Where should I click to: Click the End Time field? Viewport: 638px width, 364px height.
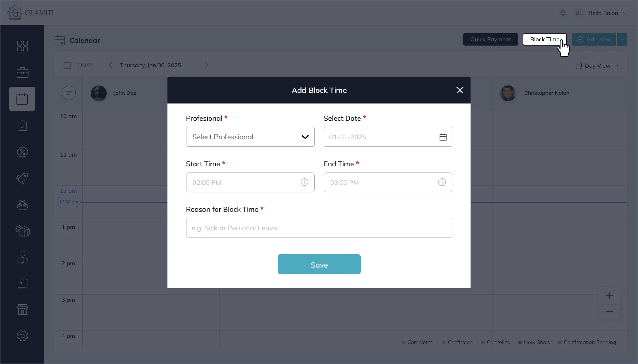click(x=388, y=182)
